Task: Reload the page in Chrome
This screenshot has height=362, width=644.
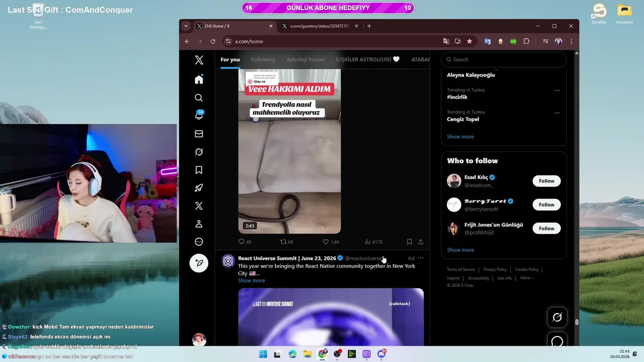Action: click(213, 41)
